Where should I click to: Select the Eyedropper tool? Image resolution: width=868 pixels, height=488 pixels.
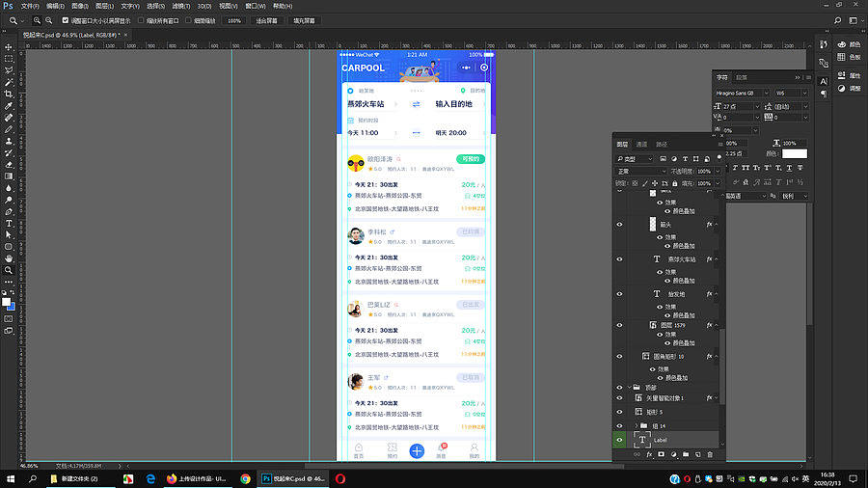click(9, 106)
